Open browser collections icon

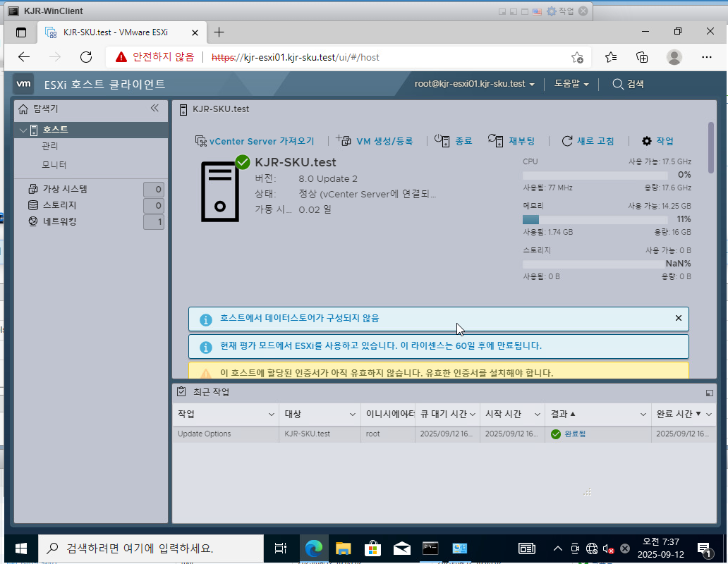coord(642,57)
